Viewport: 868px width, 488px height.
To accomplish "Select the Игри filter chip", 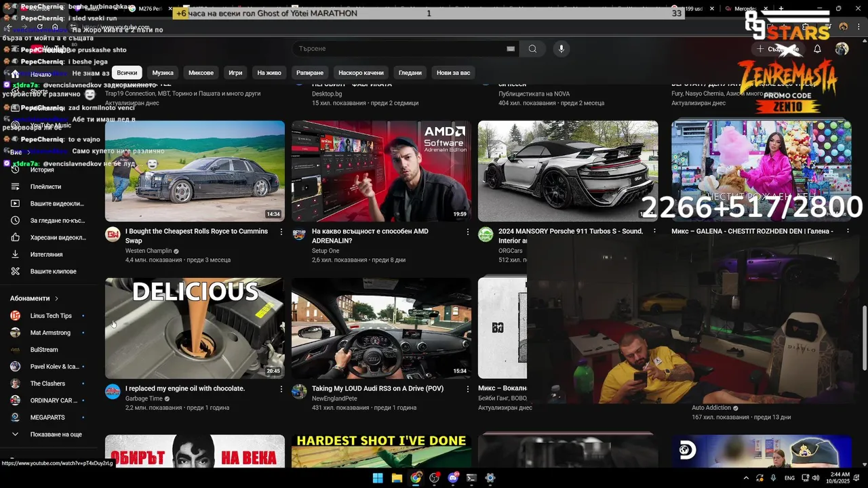I will click(235, 73).
